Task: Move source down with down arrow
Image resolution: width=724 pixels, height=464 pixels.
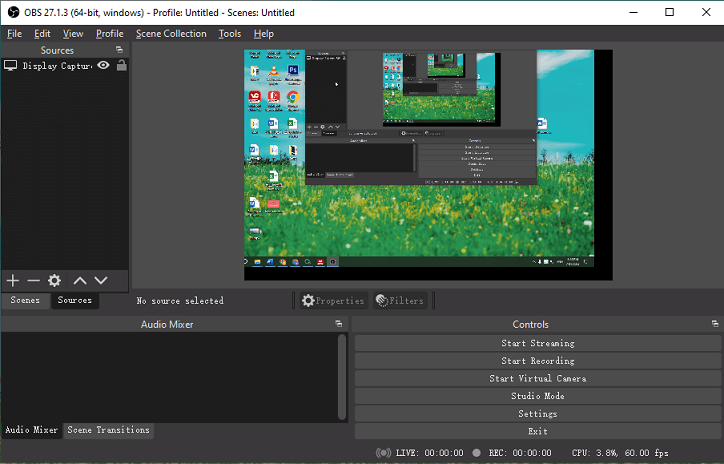Action: click(101, 280)
